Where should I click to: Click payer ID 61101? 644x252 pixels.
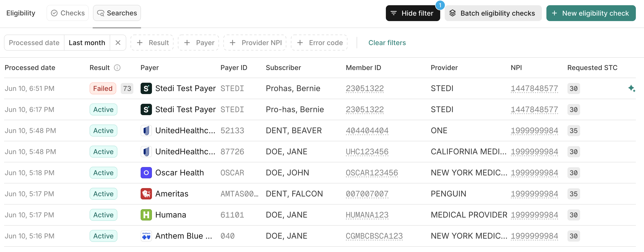point(232,215)
